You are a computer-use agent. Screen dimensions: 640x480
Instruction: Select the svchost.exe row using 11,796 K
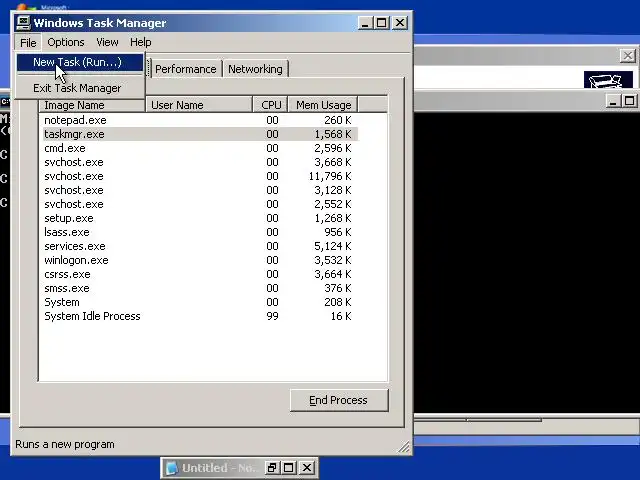(x=200, y=176)
